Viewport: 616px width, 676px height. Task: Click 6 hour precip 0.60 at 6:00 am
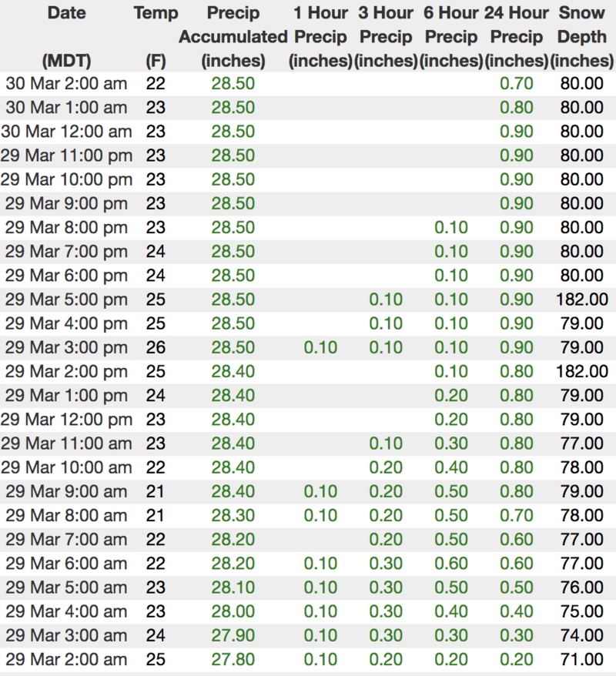click(x=451, y=564)
